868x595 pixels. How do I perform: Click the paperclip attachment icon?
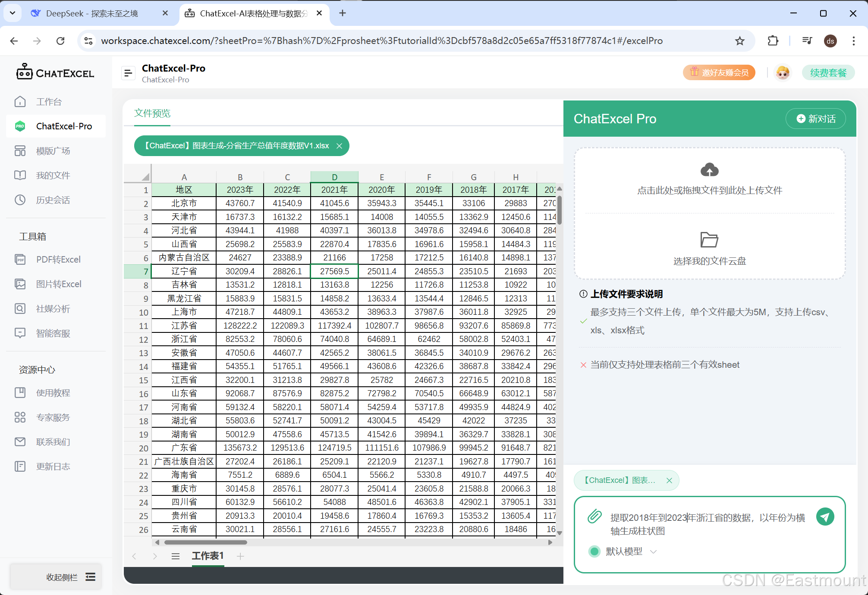[x=594, y=516]
